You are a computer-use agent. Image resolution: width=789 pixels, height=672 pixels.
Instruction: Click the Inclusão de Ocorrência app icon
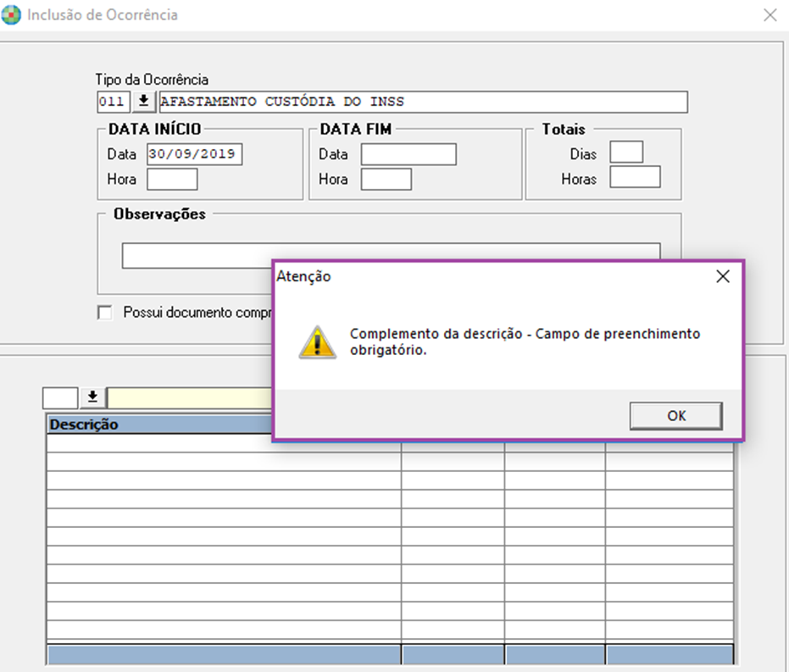click(11, 14)
